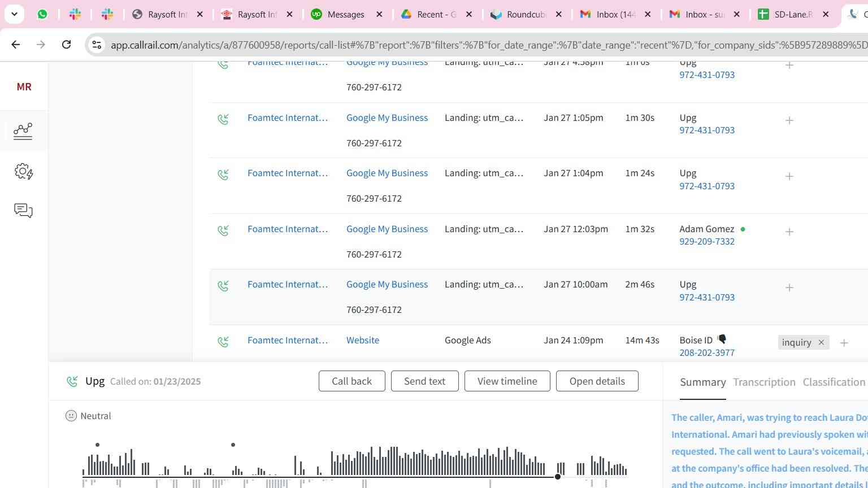Click the Neutral sentiment face icon
Viewport: 868px width, 488px height.
click(71, 416)
